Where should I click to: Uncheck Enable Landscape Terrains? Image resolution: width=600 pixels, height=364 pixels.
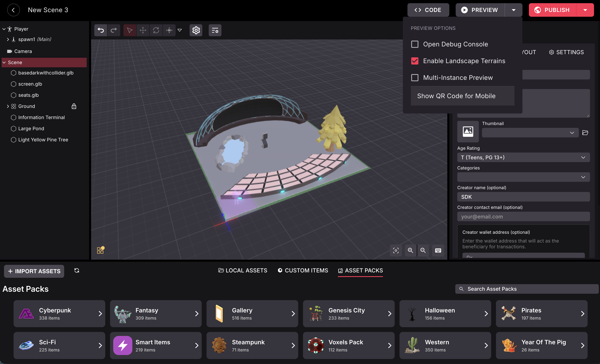(415, 61)
